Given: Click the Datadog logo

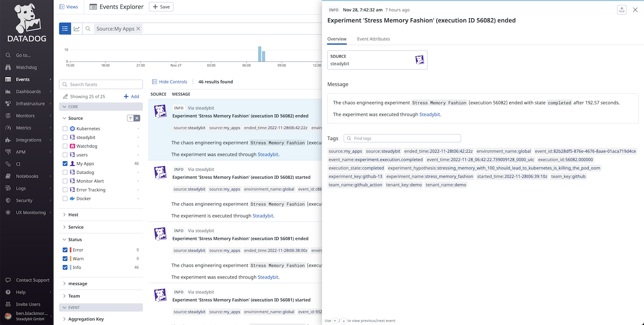Looking at the screenshot, I should point(27,23).
